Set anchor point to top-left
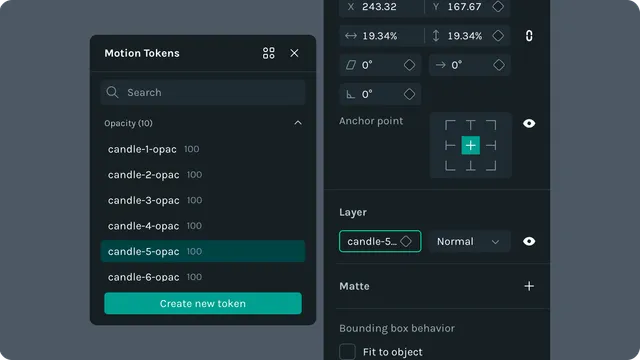 pos(450,125)
